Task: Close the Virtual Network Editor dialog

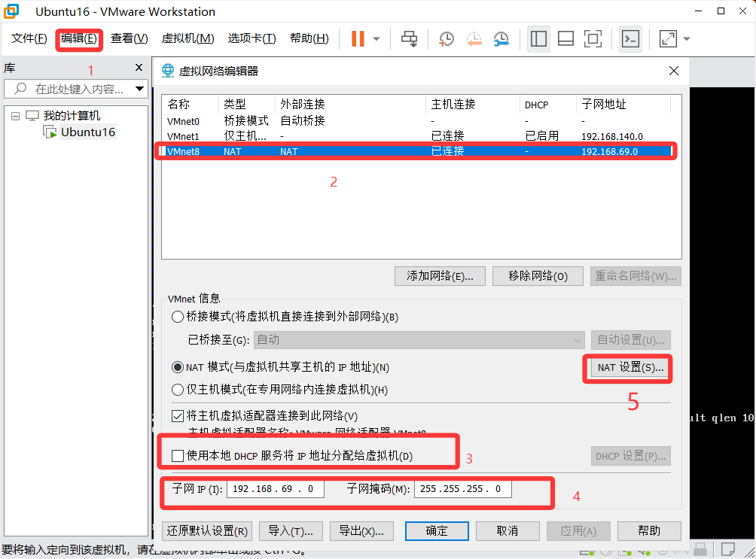Action: click(674, 71)
